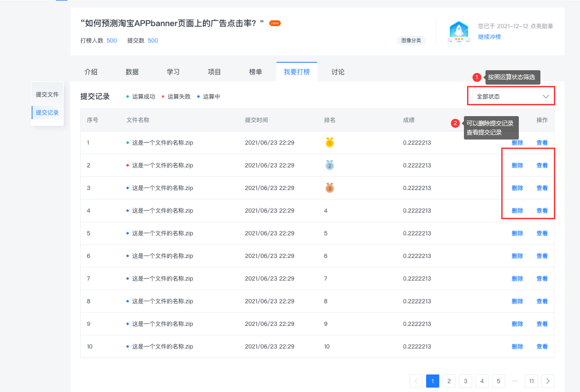View submission record in row 7
Image resolution: width=580 pixels, height=392 pixels.
542,279
